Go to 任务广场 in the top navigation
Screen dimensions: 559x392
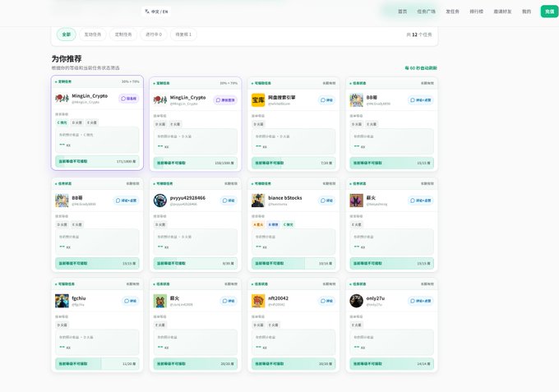pyautogui.click(x=426, y=12)
